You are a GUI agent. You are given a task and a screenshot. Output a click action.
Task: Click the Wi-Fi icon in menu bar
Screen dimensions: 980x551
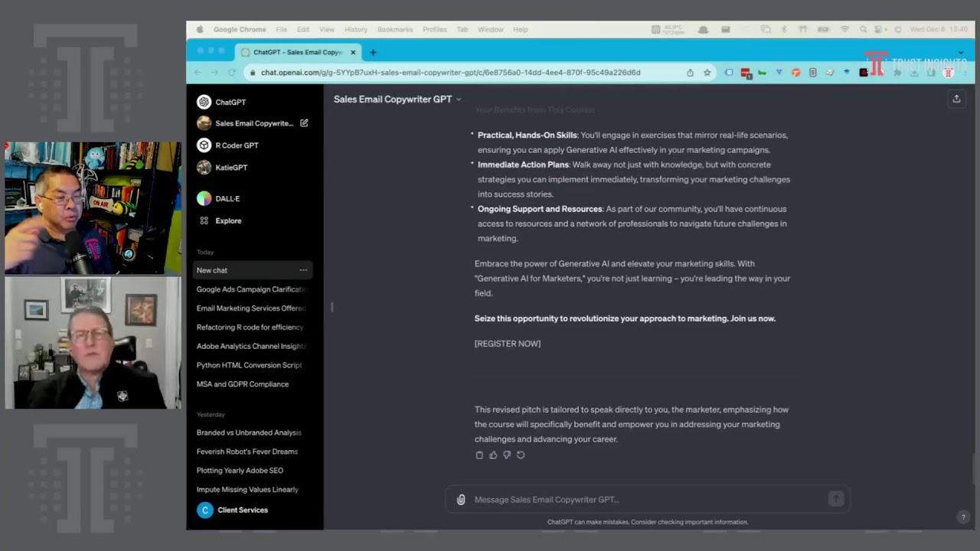click(x=845, y=29)
